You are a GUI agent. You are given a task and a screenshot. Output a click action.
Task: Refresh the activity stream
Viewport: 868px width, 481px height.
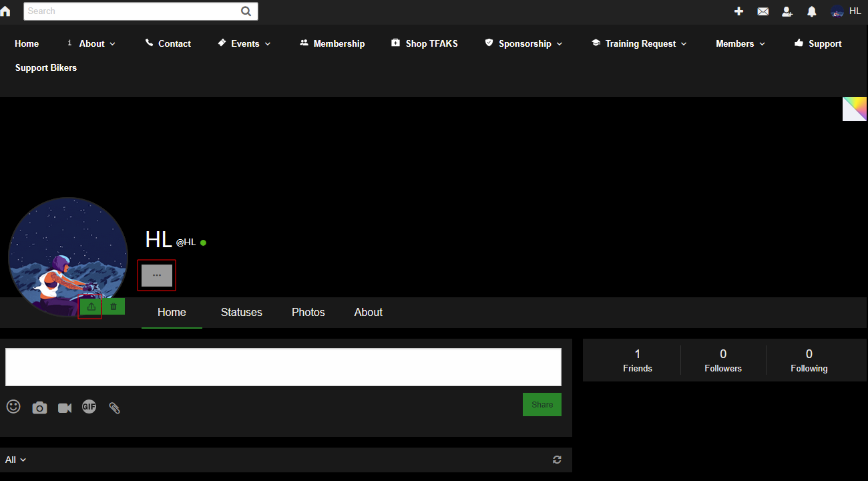[x=557, y=460]
